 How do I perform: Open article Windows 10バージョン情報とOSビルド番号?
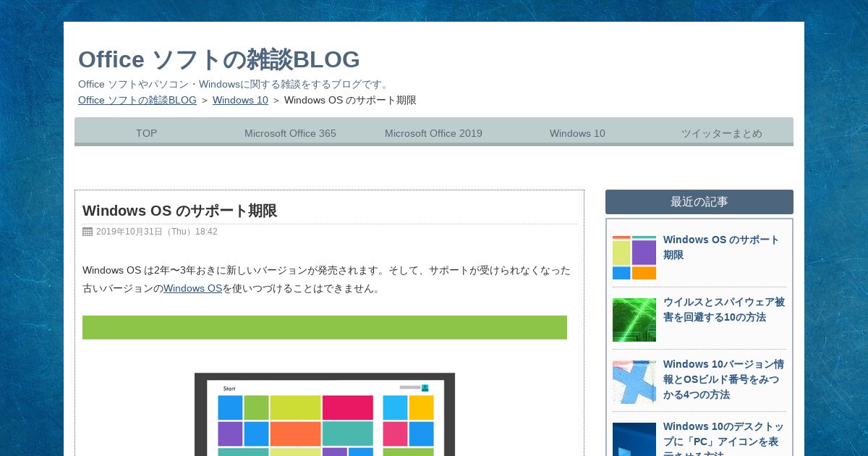[724, 379]
